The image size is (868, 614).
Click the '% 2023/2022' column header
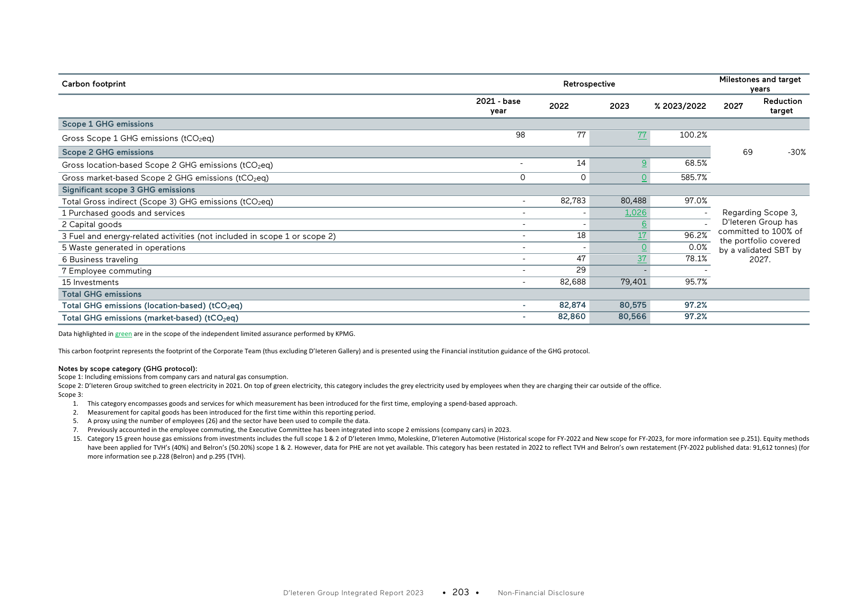[680, 106]
